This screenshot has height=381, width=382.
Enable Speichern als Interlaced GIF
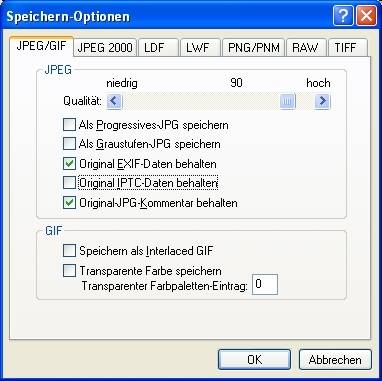pos(69,251)
